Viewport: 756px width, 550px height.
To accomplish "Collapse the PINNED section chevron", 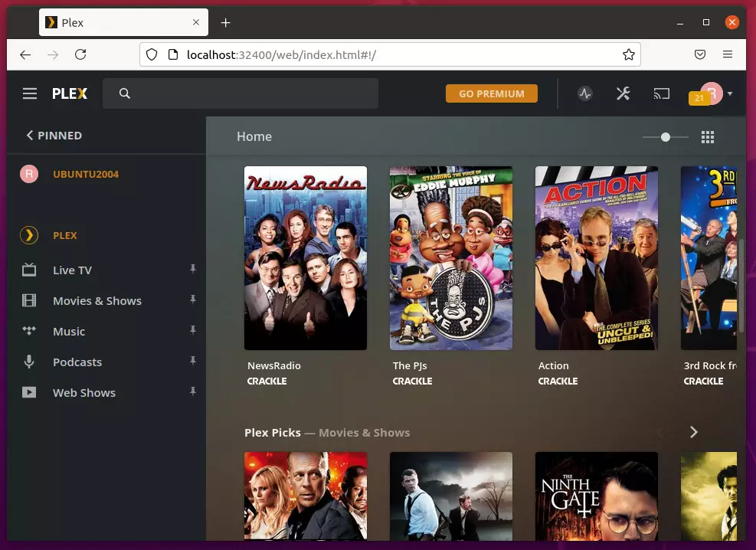I will coord(30,136).
